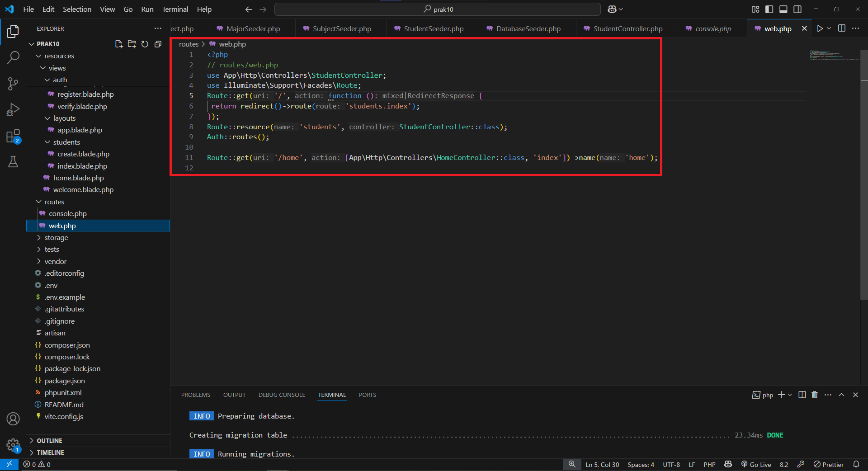This screenshot has height=471, width=868.
Task: Kill the active terminal with trash icon
Action: 814,395
